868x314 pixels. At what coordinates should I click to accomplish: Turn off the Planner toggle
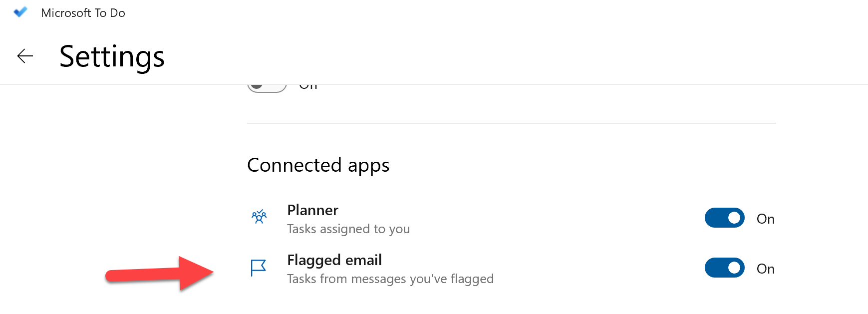(724, 218)
